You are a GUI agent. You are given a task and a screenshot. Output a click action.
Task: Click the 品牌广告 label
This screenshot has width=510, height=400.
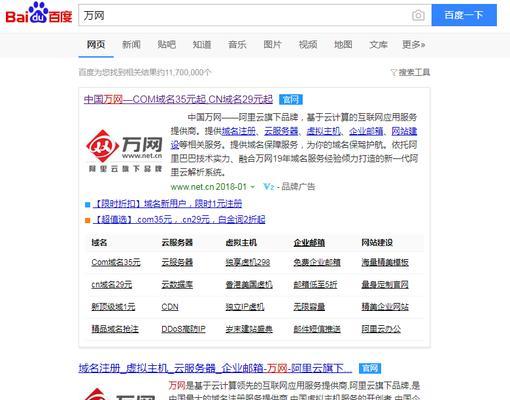click(x=298, y=187)
